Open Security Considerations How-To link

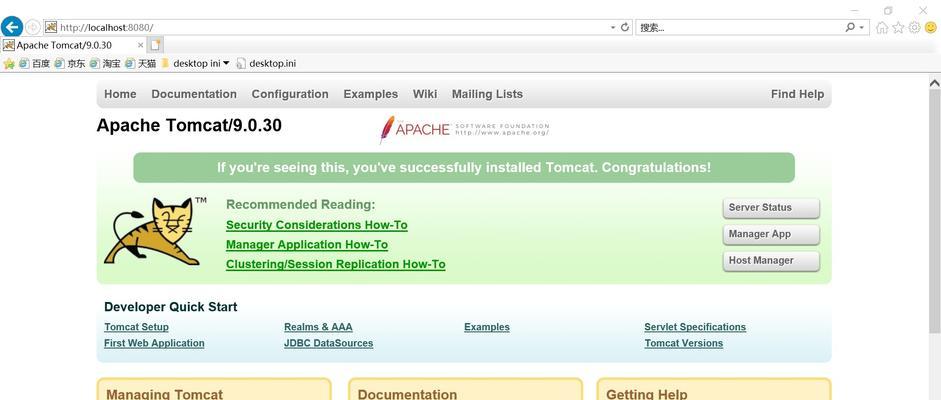(317, 225)
